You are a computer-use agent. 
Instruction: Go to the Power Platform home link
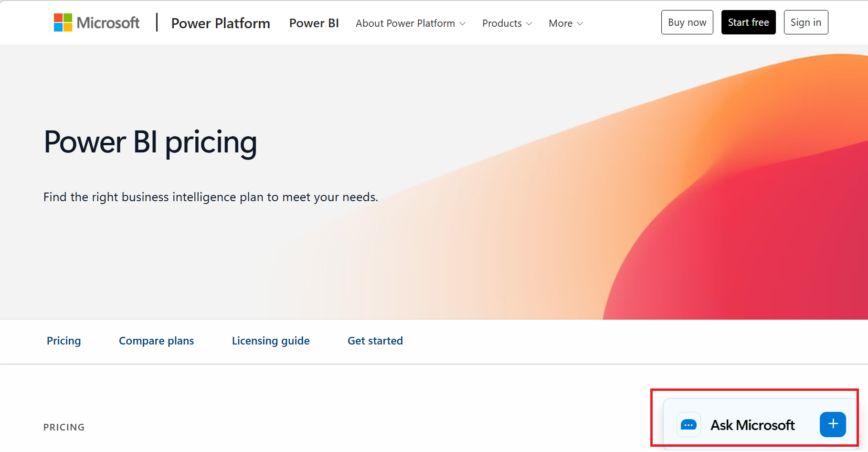coord(221,23)
